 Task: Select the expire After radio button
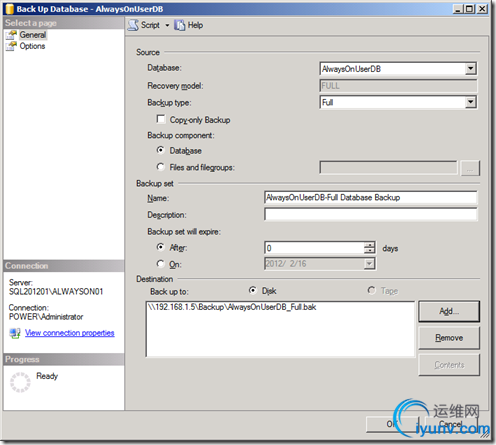[x=161, y=247]
